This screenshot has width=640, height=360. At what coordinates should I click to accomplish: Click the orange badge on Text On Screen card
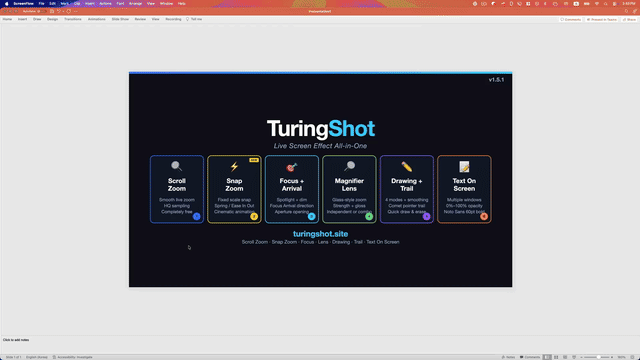[484, 216]
